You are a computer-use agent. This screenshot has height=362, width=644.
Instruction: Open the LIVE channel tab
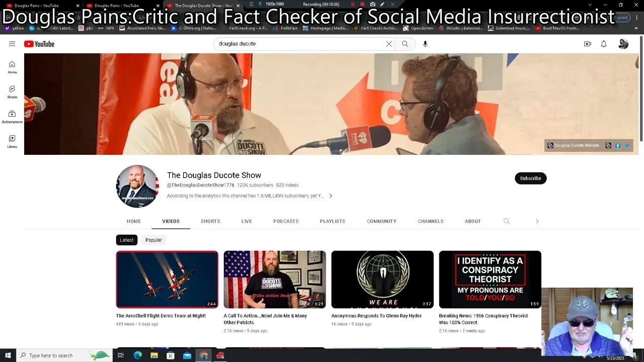click(247, 221)
